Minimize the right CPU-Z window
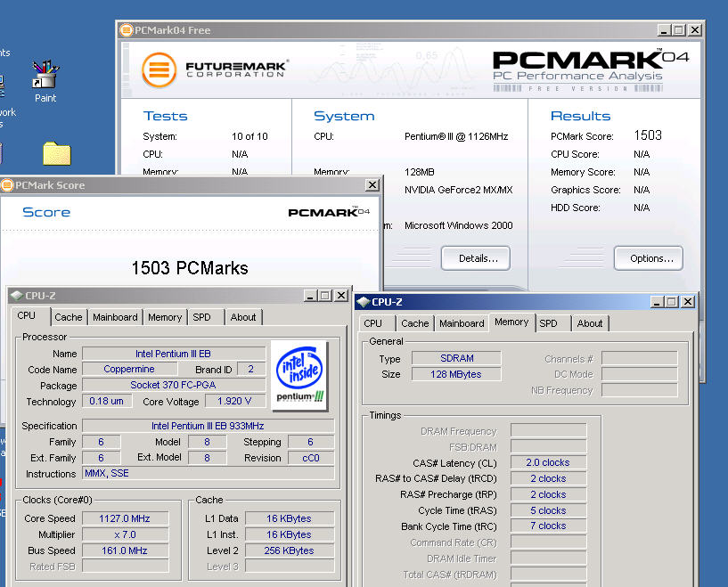The height and width of the screenshot is (587, 728). [657, 302]
